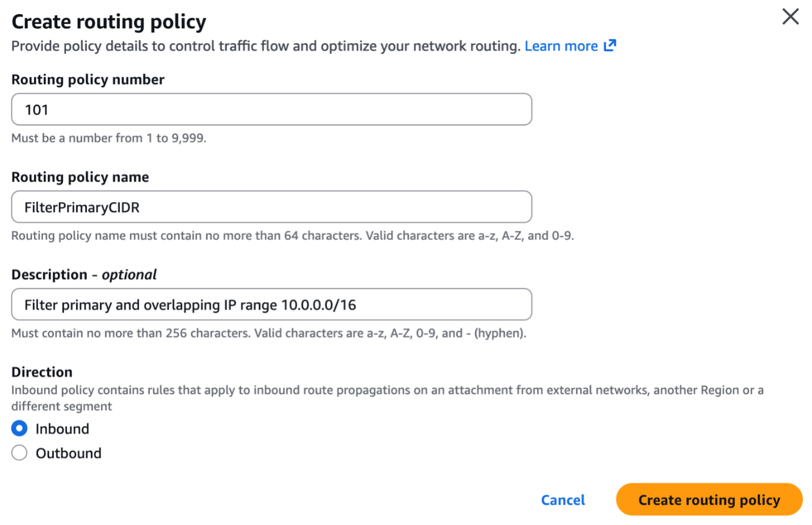Select the Inbound direction radio button
Image resolution: width=812 pixels, height=525 pixels.
19,429
